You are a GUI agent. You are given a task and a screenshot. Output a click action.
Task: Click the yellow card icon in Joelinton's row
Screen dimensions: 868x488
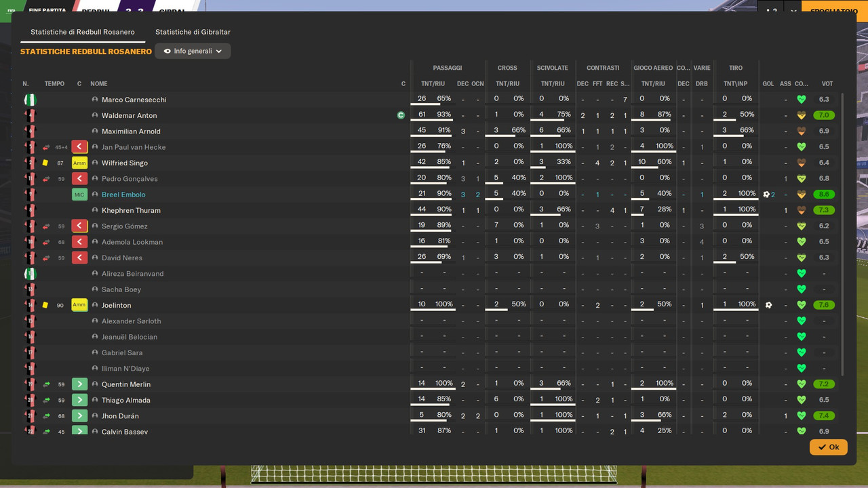pos(45,305)
